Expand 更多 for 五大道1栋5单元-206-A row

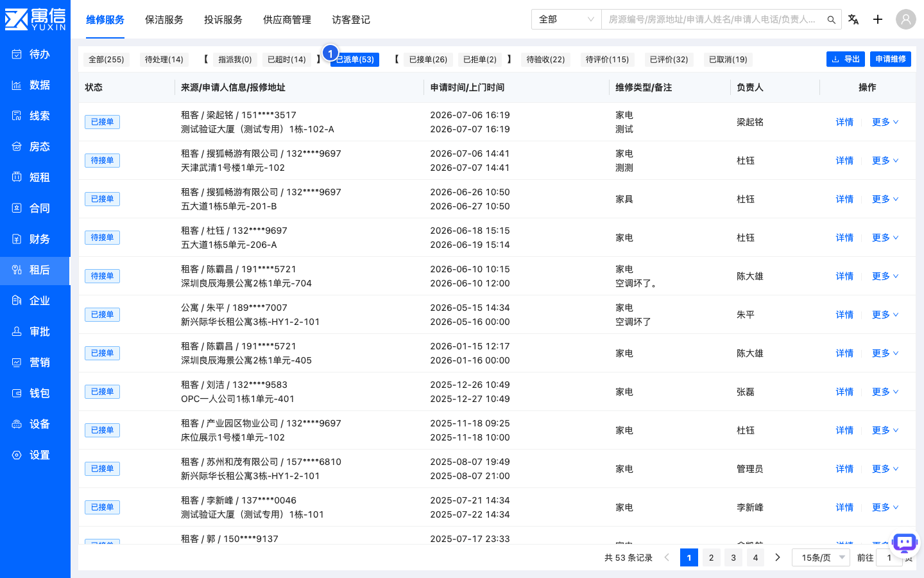pyautogui.click(x=886, y=238)
